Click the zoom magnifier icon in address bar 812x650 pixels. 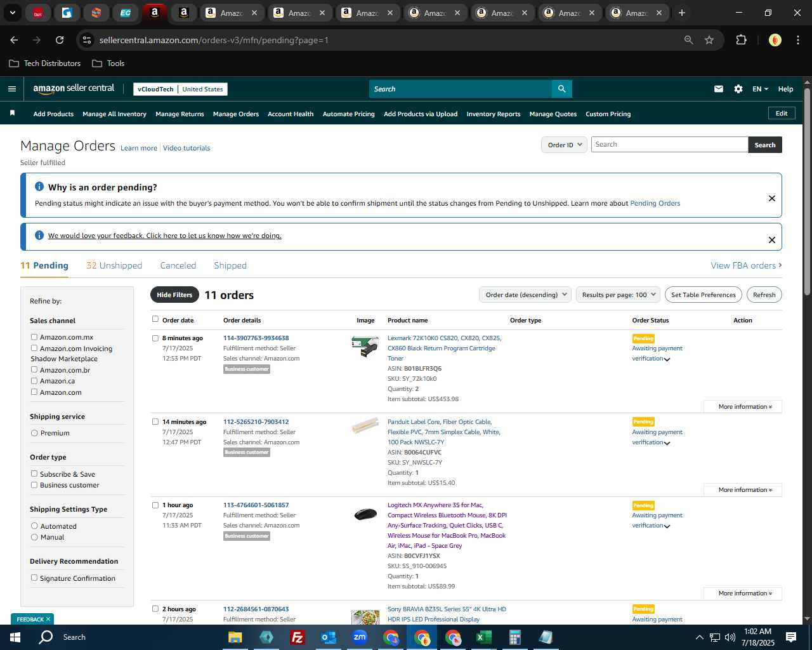point(688,40)
